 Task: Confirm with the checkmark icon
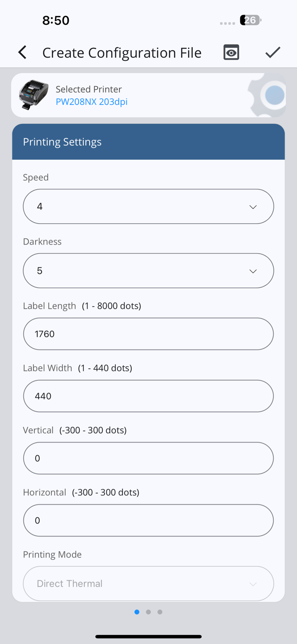pos(273,52)
